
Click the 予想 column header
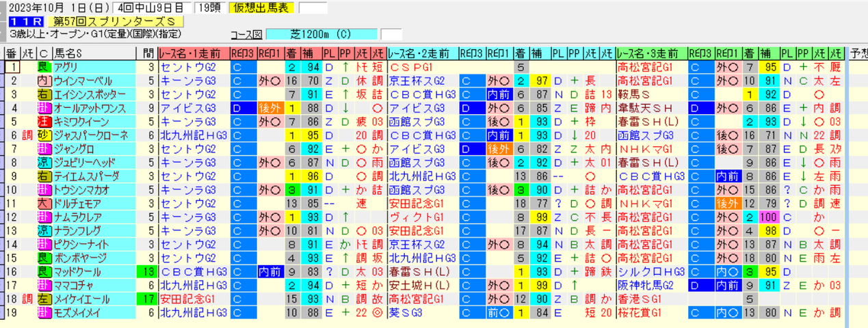[858, 53]
